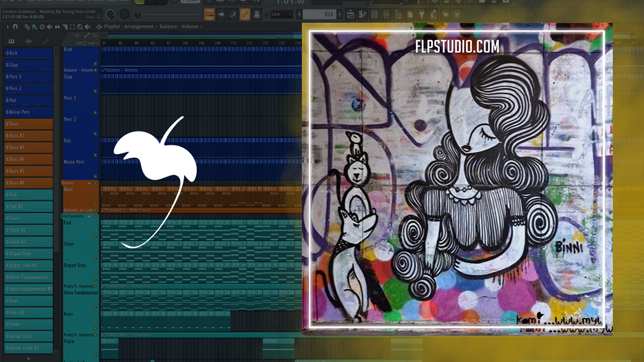Collapse the Instruments track group
This screenshot has height=362, width=644.
point(89,216)
